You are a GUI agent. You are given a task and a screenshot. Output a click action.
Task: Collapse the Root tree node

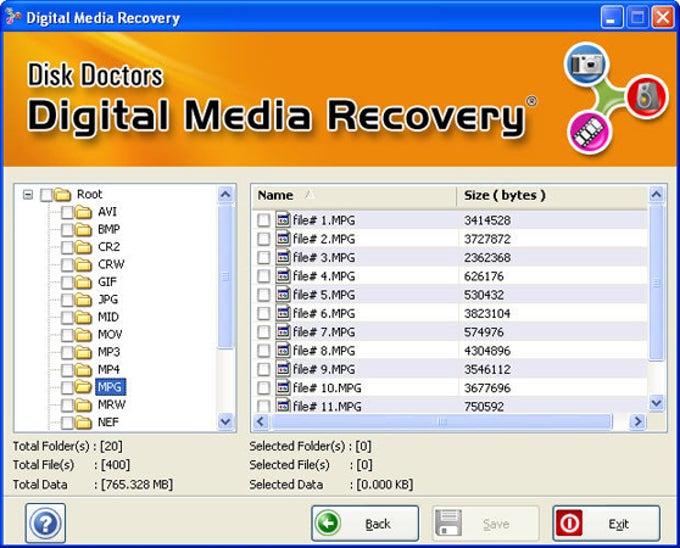[28, 194]
